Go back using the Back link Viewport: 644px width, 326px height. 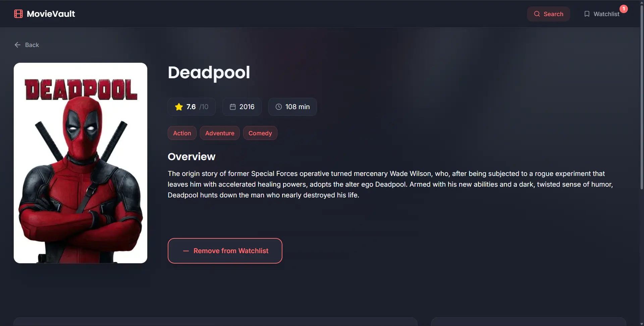click(32, 45)
